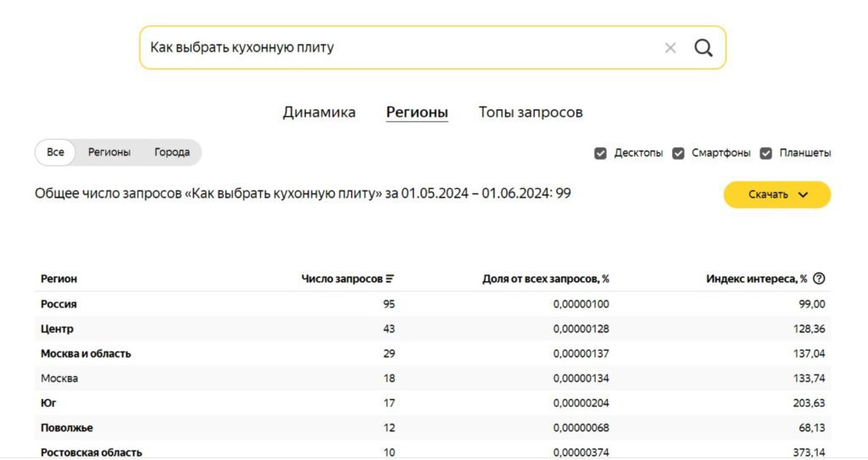Open the Поволжье region row
Viewport: 868px width, 460px height.
[432, 427]
